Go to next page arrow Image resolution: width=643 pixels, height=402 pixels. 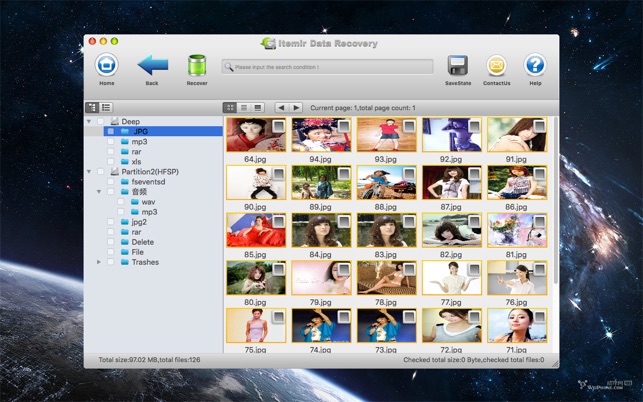(x=296, y=107)
